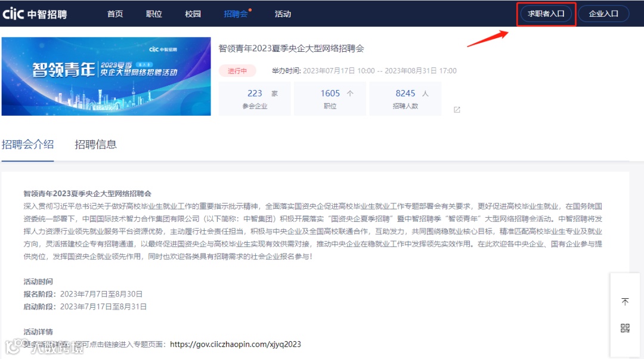The image size is (644, 359).
Task: Open the 招聘会 navigation item
Action: pos(236,14)
